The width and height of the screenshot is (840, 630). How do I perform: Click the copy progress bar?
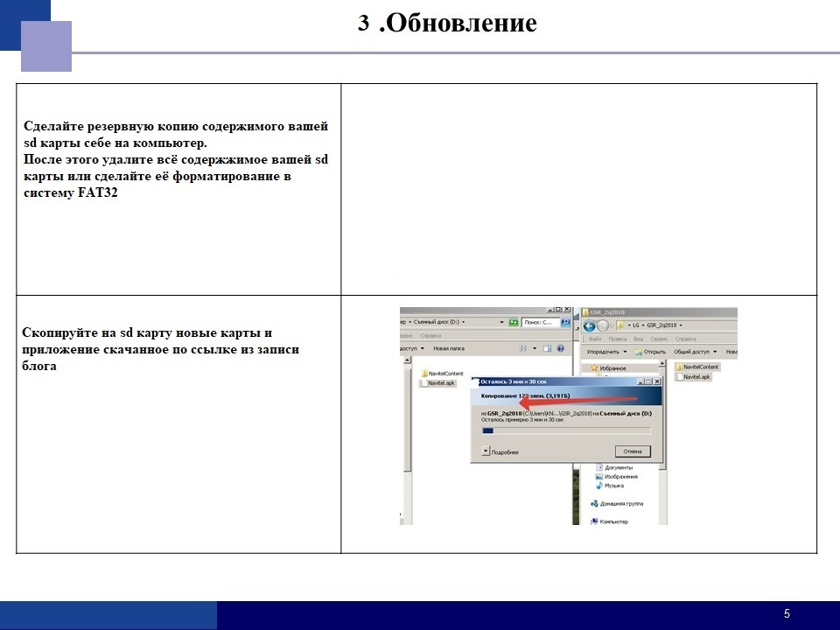click(x=566, y=430)
